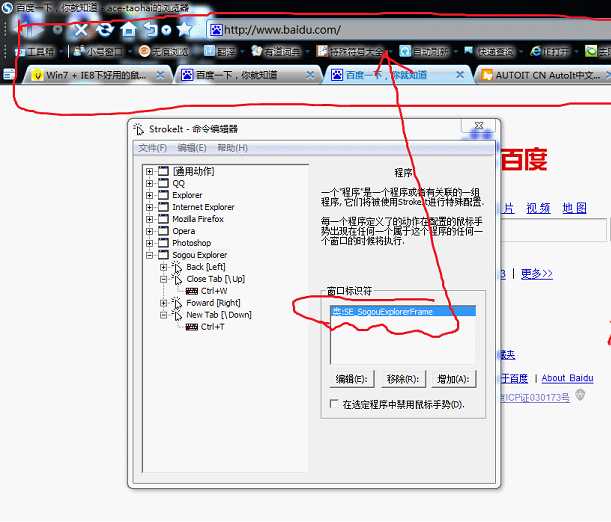Viewport: 611px width, 522px height.
Task: Select the Mozilla Firefox tree row
Action: click(x=198, y=219)
